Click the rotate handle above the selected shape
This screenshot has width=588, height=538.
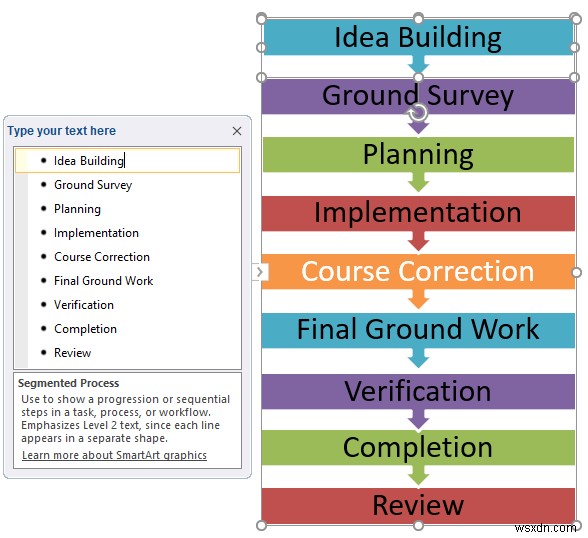(x=417, y=112)
